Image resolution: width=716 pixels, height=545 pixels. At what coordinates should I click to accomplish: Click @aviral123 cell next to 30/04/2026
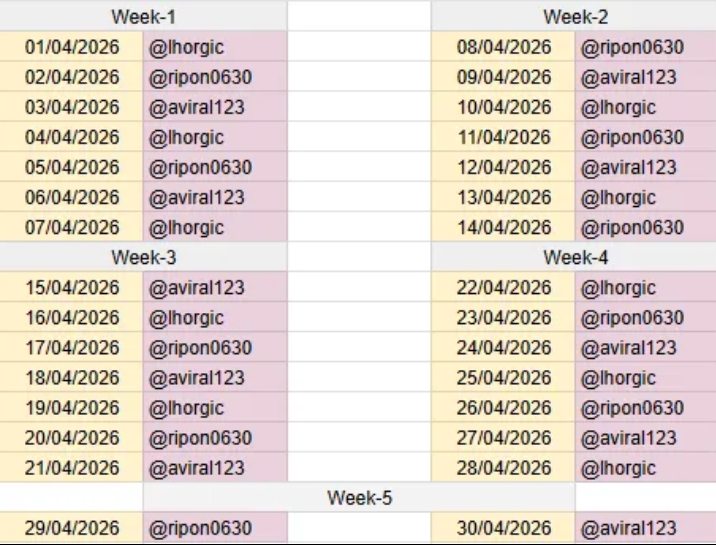(x=645, y=528)
